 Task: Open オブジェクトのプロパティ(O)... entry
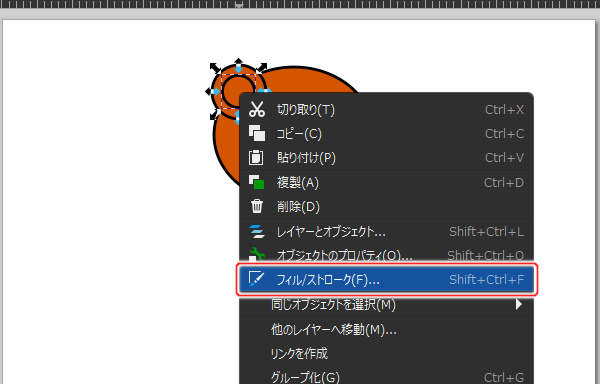point(386,255)
